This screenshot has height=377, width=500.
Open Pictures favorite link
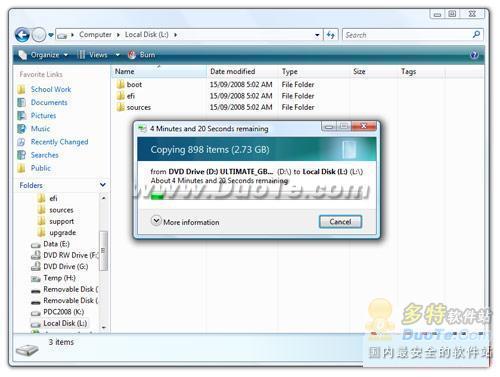43,116
